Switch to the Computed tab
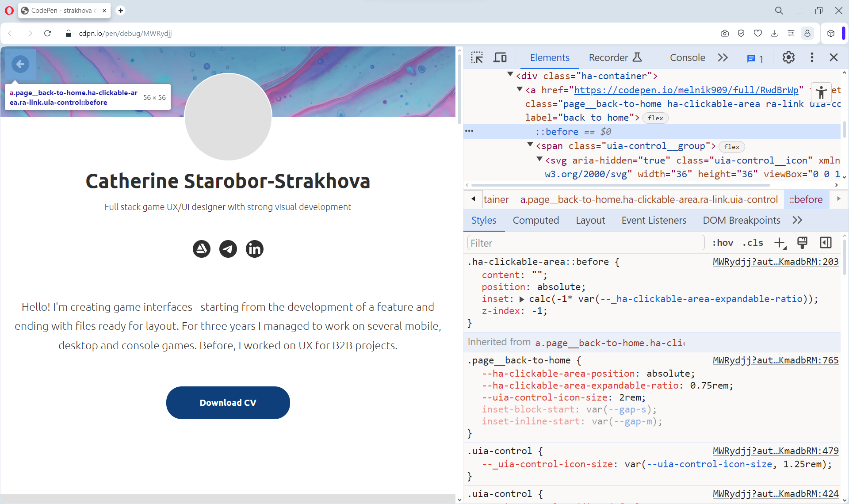Viewport: 849px width, 504px height. click(535, 220)
